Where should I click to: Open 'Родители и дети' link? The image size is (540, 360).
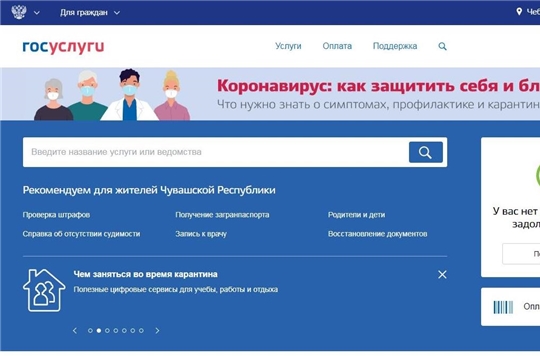[356, 215]
